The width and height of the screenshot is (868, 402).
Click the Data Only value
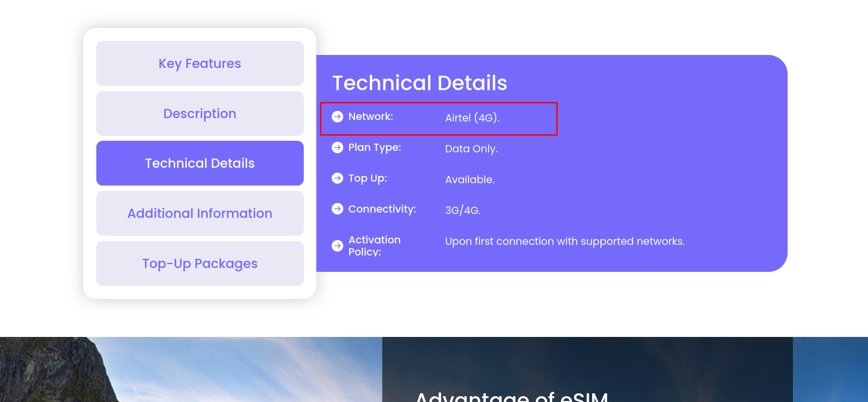471,149
